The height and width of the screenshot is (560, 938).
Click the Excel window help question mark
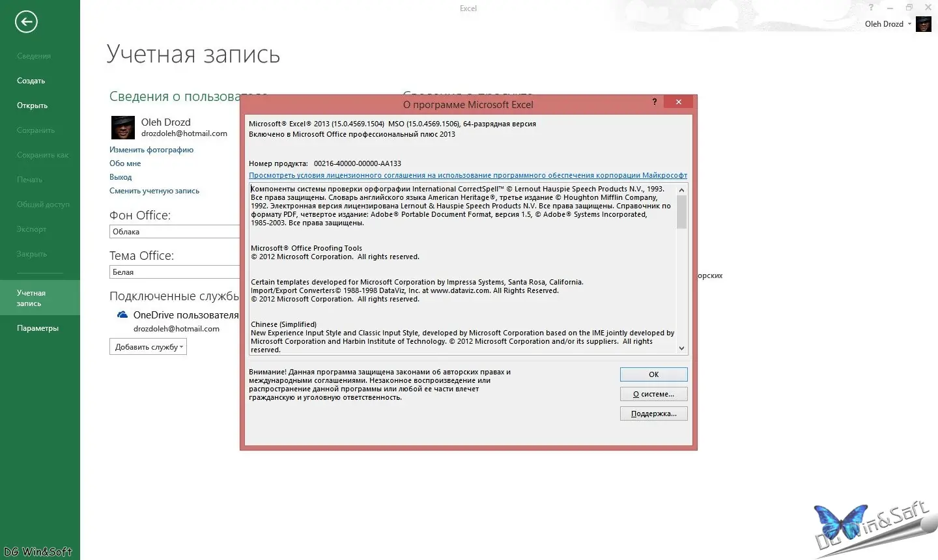point(871,8)
